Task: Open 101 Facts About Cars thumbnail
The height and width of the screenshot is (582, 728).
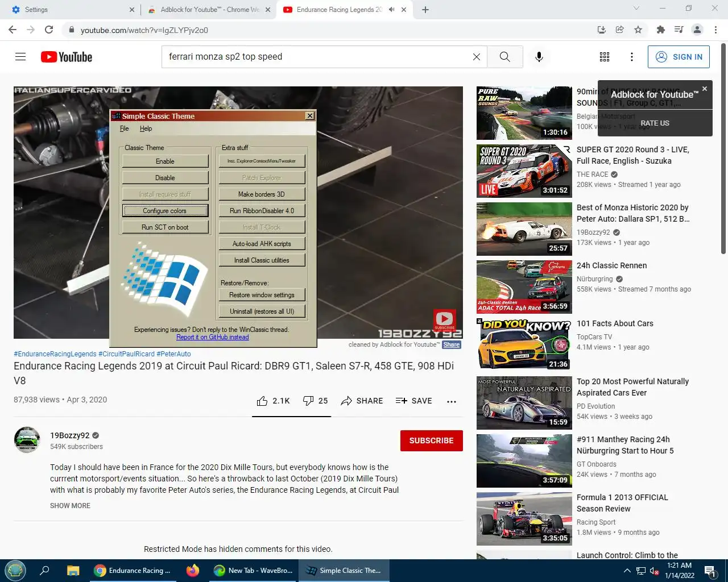Action: click(524, 345)
